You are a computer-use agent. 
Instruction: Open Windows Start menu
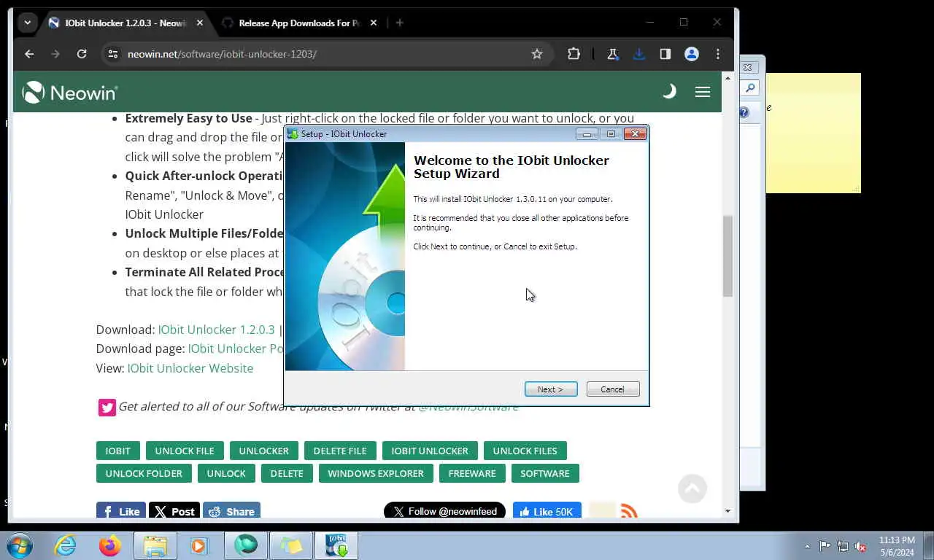point(19,545)
